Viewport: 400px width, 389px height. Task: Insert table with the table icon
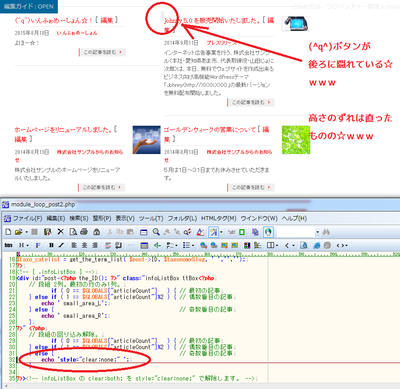point(144,246)
